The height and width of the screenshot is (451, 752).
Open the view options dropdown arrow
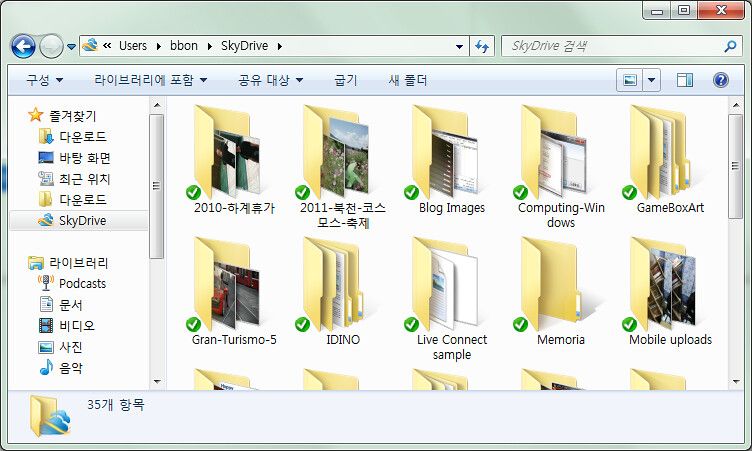pyautogui.click(x=651, y=80)
